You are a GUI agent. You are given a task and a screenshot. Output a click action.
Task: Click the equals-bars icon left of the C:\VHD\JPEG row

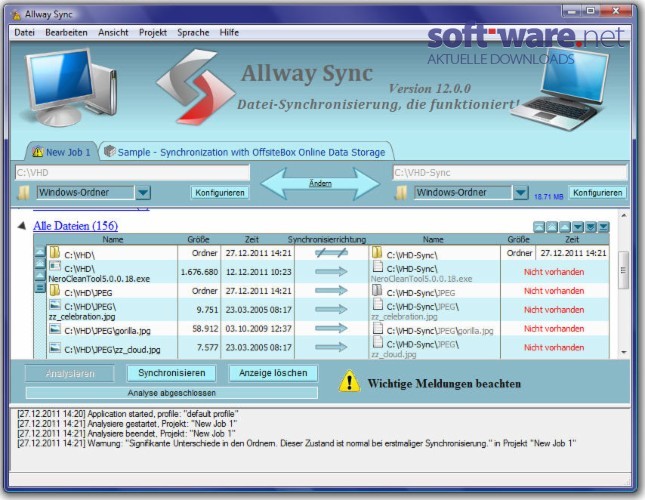pyautogui.click(x=40, y=287)
